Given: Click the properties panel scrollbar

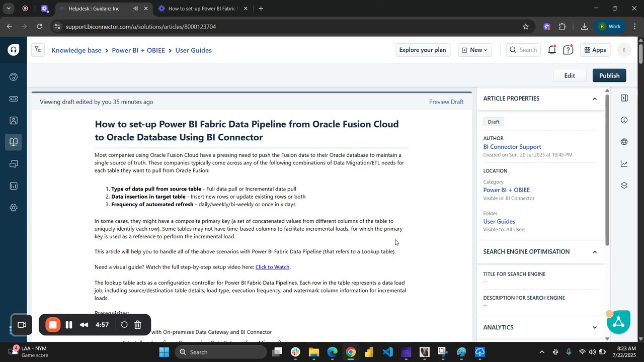Looking at the screenshot, I should click(607, 170).
